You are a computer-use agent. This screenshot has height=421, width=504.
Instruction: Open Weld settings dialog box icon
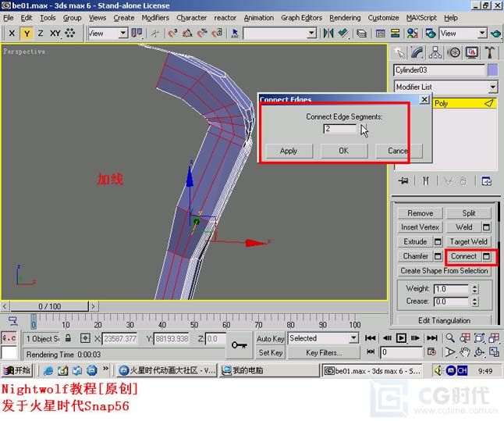pos(486,227)
